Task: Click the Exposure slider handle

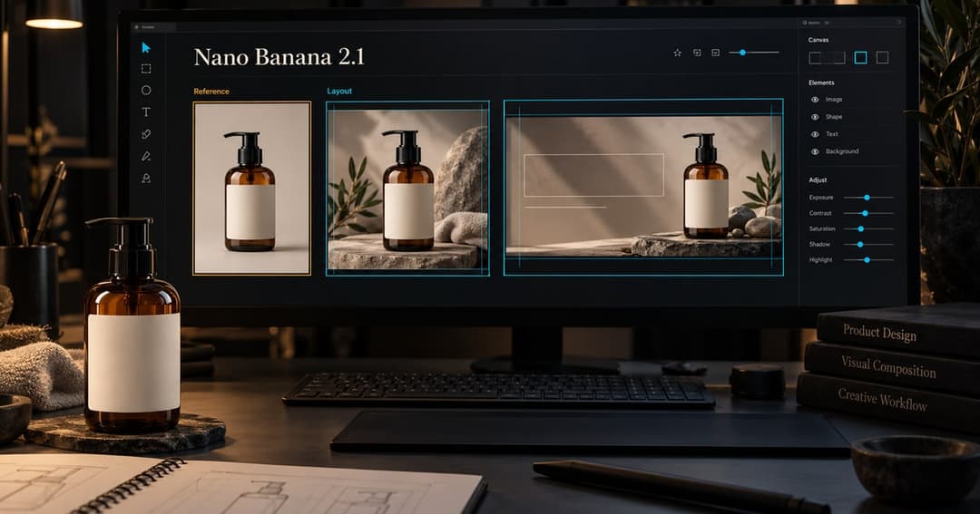Action: (x=867, y=198)
